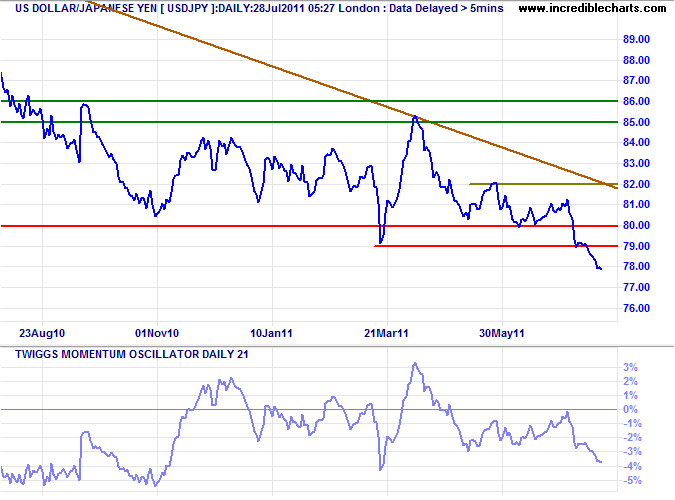675x500 pixels.
Task: Select the short red 79.00 support line
Action: [x=495, y=246]
